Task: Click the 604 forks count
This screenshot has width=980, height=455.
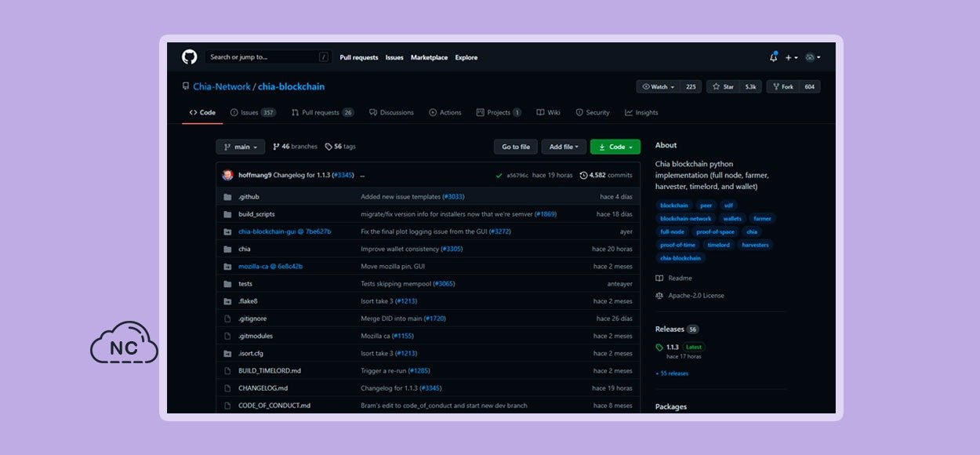Action: point(810,87)
